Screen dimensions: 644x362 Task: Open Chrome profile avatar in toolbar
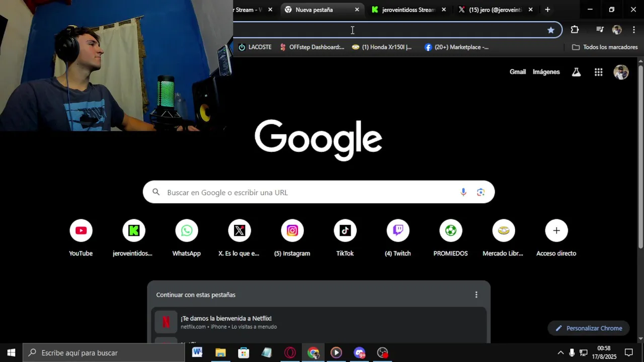[x=617, y=30]
